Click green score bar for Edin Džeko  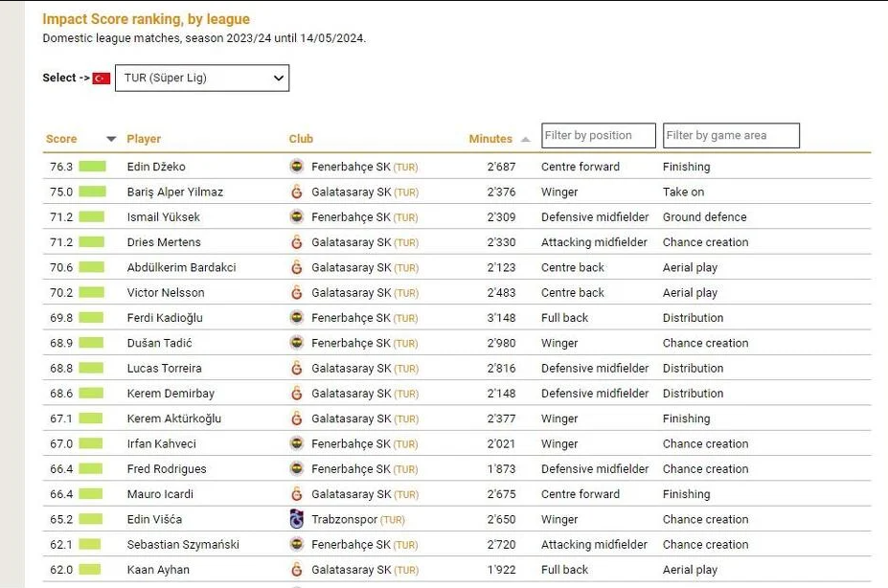click(x=92, y=167)
